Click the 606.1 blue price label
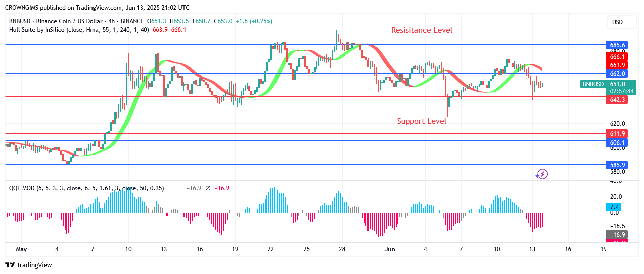Viewport: 644px width, 274px height. click(617, 143)
